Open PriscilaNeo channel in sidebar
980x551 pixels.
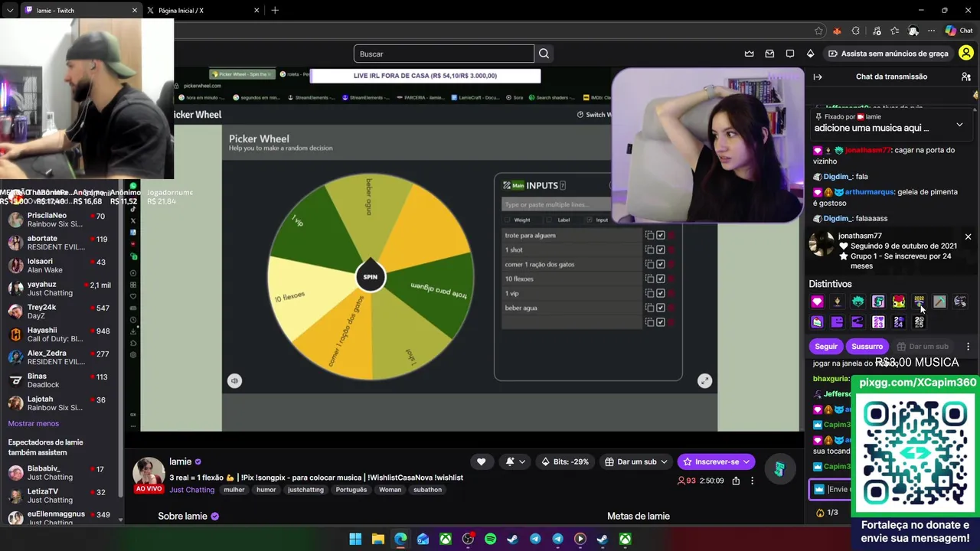pyautogui.click(x=60, y=220)
